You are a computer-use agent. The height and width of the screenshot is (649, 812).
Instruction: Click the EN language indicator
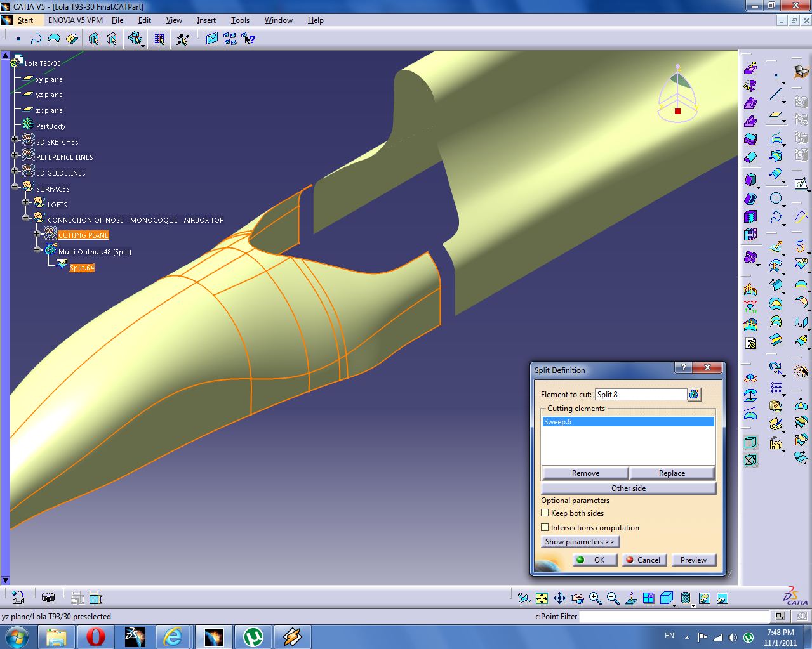coord(669,636)
